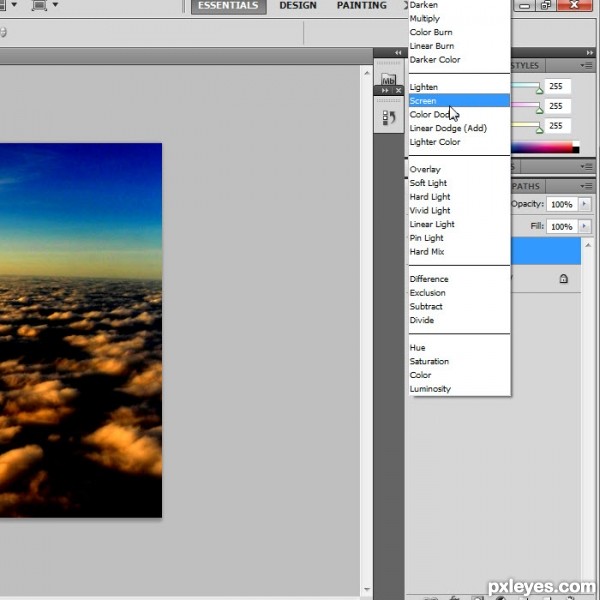Click layers list scroll up arrow
The image size is (600, 600).
click(588, 245)
